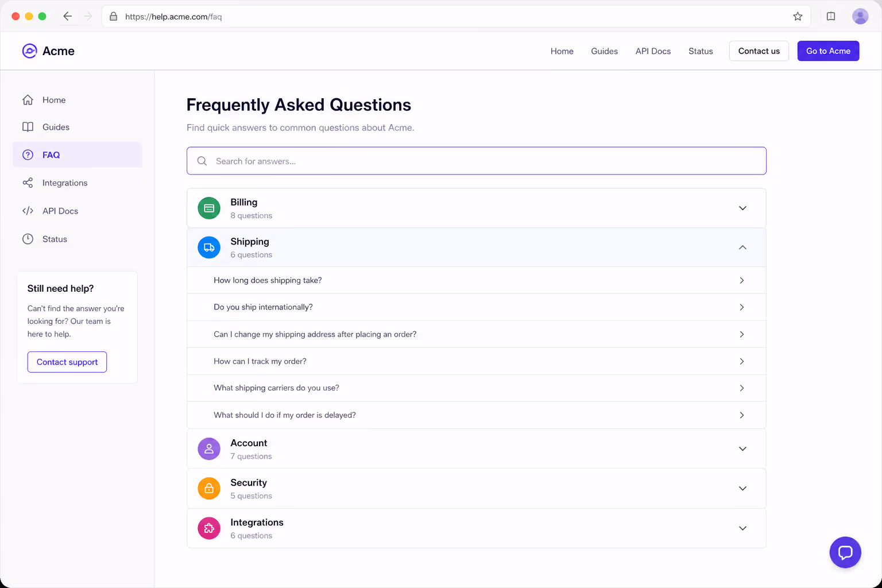Viewport: 882px width, 588px height.
Task: Click the blue Shipping truck icon
Action: click(209, 247)
